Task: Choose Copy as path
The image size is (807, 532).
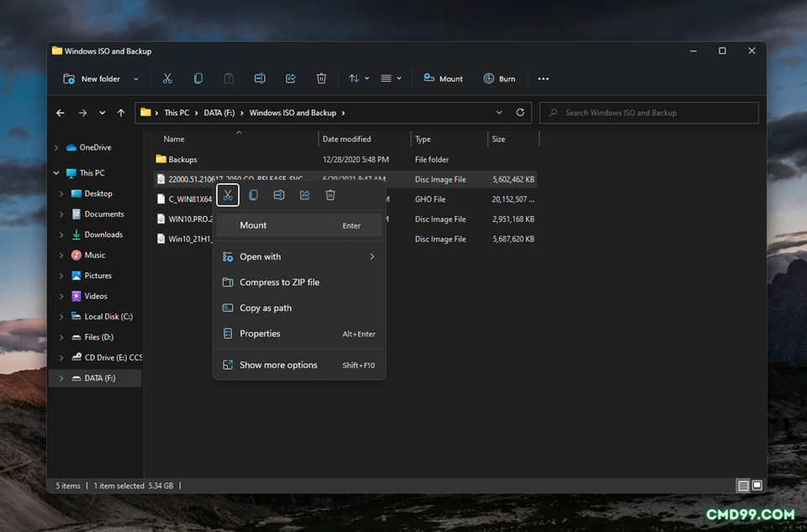Action: (299, 308)
